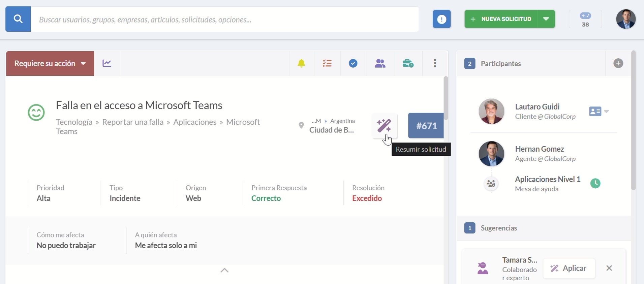Expand the Nueva Solicitud dropdown arrow
Viewport: 644px width, 284px height.
point(546,19)
